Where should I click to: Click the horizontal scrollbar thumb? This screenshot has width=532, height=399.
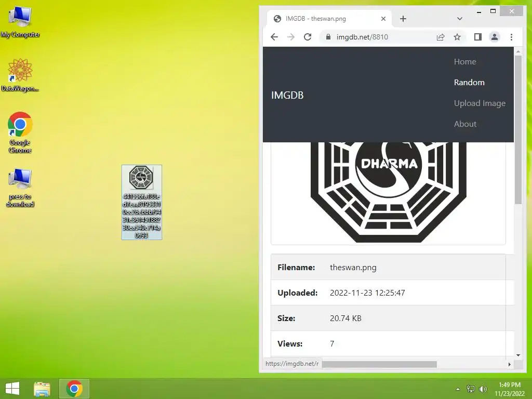pyautogui.click(x=379, y=364)
